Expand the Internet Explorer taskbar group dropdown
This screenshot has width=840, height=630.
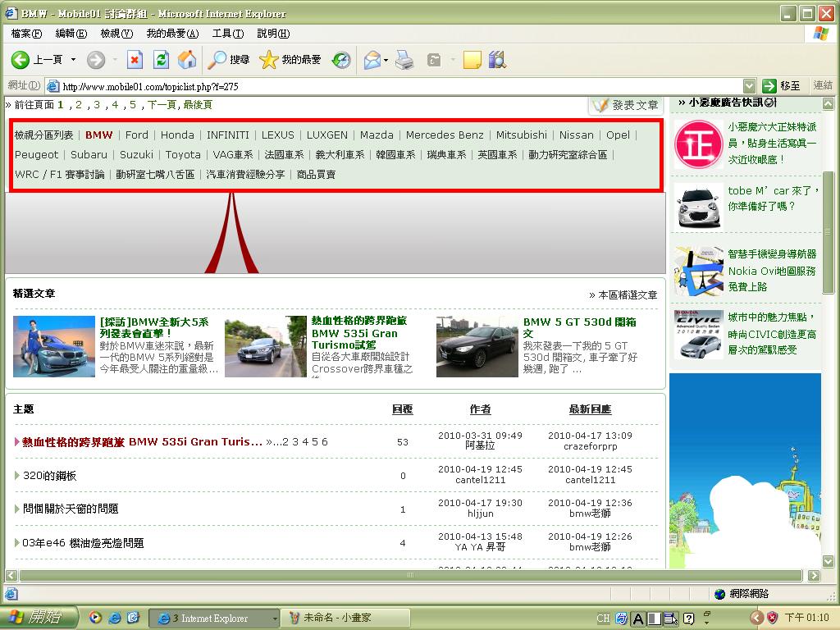(275, 619)
